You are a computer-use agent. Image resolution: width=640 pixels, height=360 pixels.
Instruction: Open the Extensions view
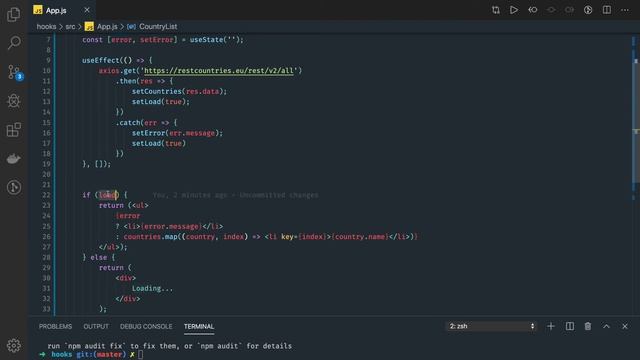point(13,130)
